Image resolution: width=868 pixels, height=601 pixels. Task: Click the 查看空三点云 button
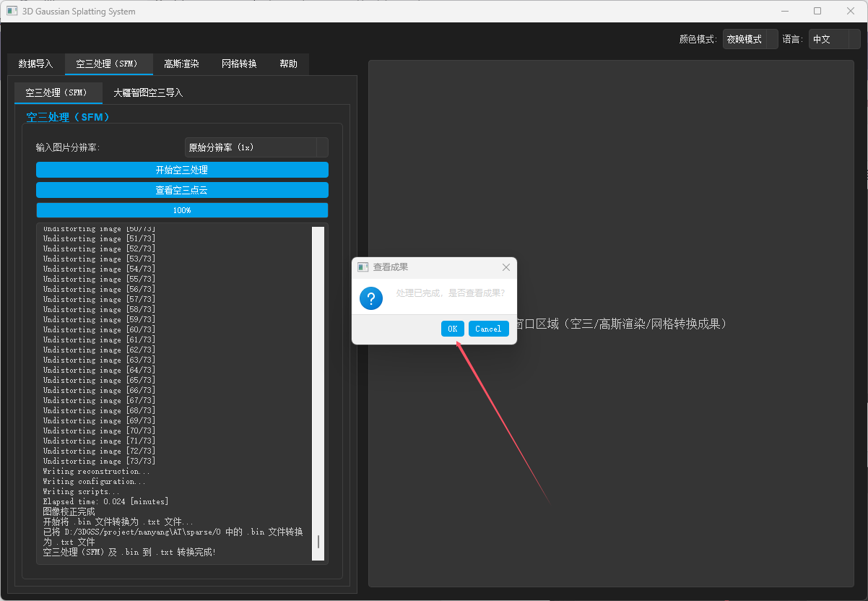pyautogui.click(x=182, y=190)
